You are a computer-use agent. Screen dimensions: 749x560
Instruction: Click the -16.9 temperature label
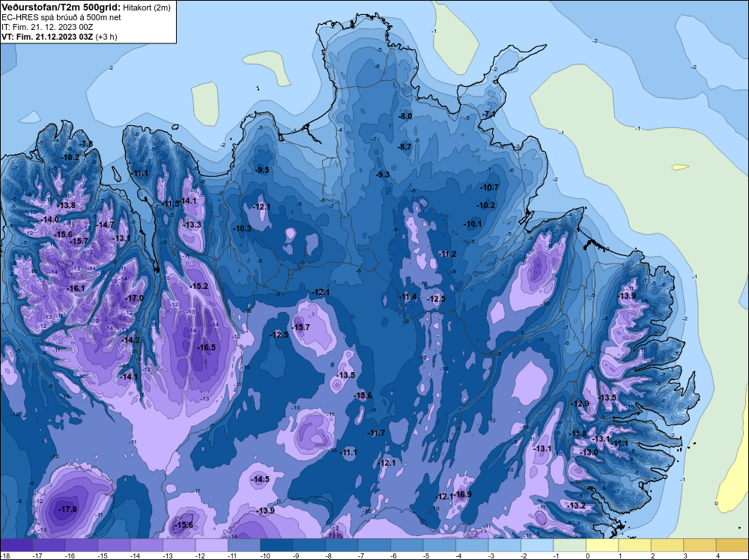pos(462,495)
